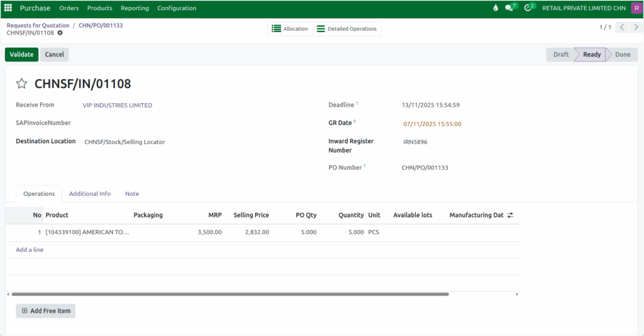The height and width of the screenshot is (336, 644).
Task: Open the Configuration menu
Action: click(177, 8)
